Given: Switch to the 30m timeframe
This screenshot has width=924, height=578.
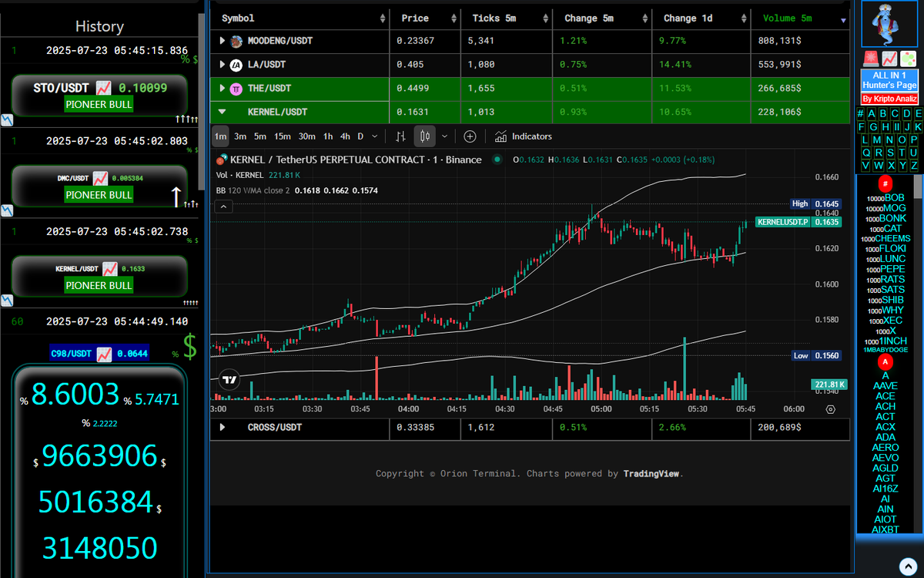Looking at the screenshot, I should pos(307,136).
